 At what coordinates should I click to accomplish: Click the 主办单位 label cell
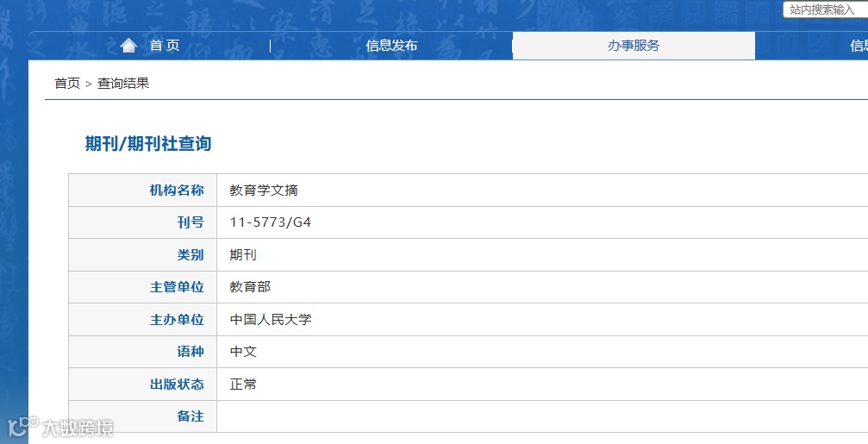[143, 320]
